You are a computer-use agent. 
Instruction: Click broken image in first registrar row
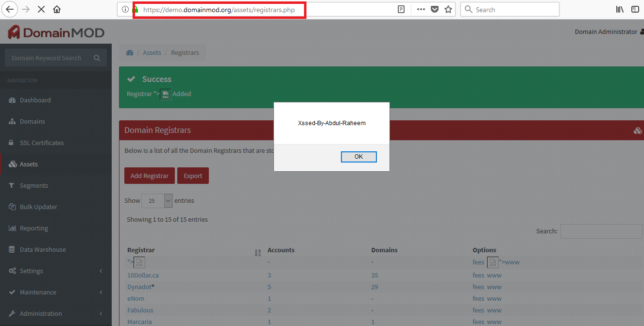[139, 262]
